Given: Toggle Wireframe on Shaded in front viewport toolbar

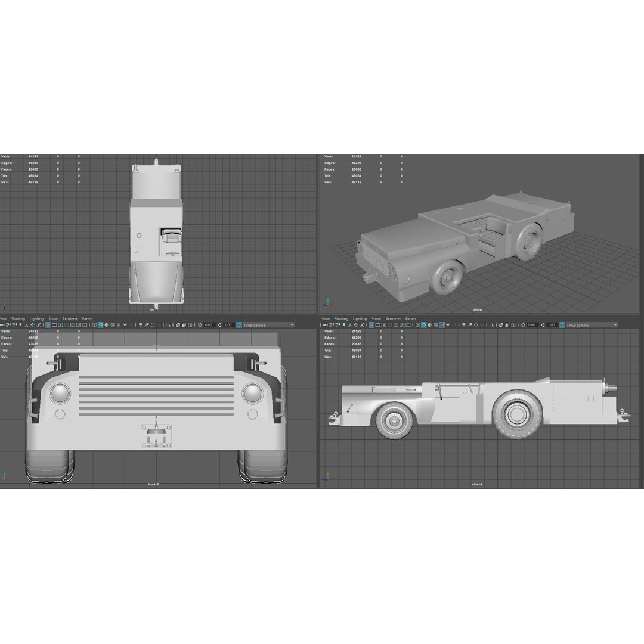Looking at the screenshot, I should coord(113,325).
